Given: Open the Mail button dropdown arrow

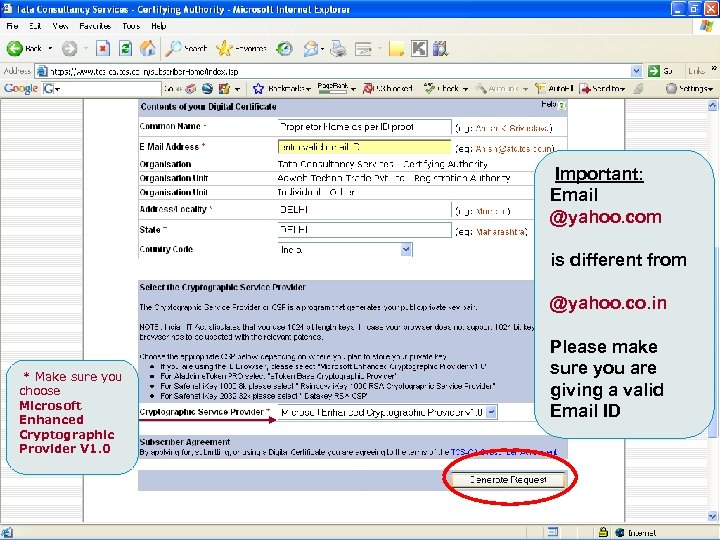Looking at the screenshot, I should coord(322,48).
